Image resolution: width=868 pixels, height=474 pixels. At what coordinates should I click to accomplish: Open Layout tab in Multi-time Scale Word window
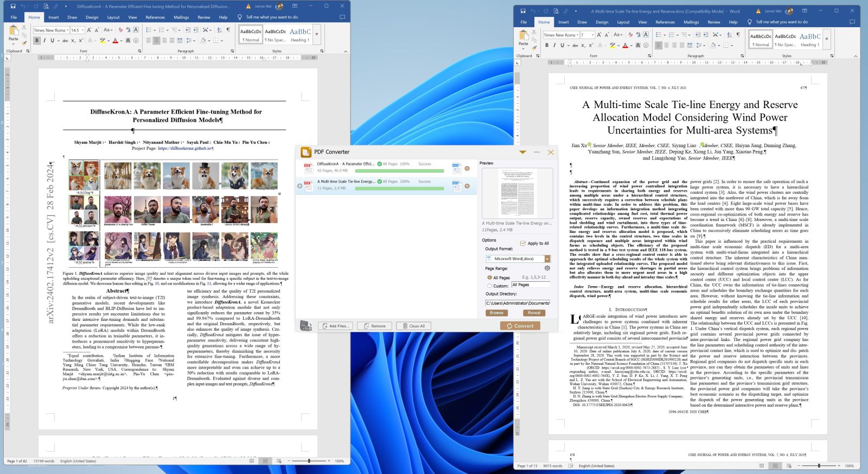[623, 22]
